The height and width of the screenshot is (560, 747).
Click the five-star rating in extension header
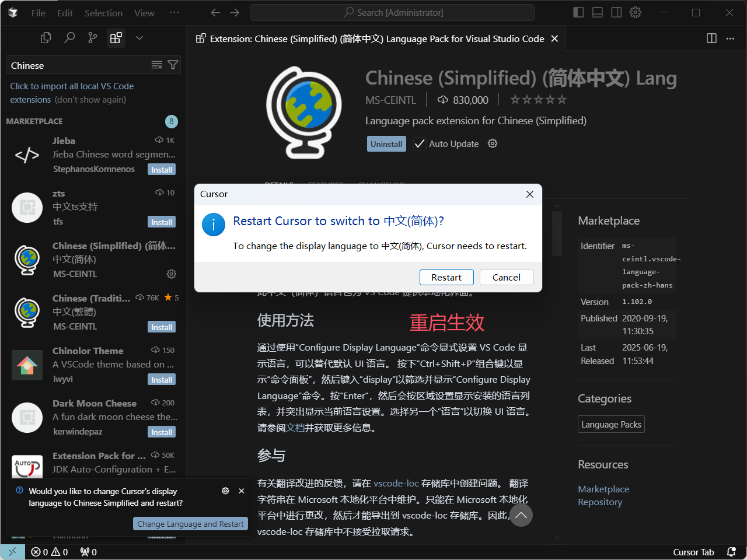[x=538, y=100]
